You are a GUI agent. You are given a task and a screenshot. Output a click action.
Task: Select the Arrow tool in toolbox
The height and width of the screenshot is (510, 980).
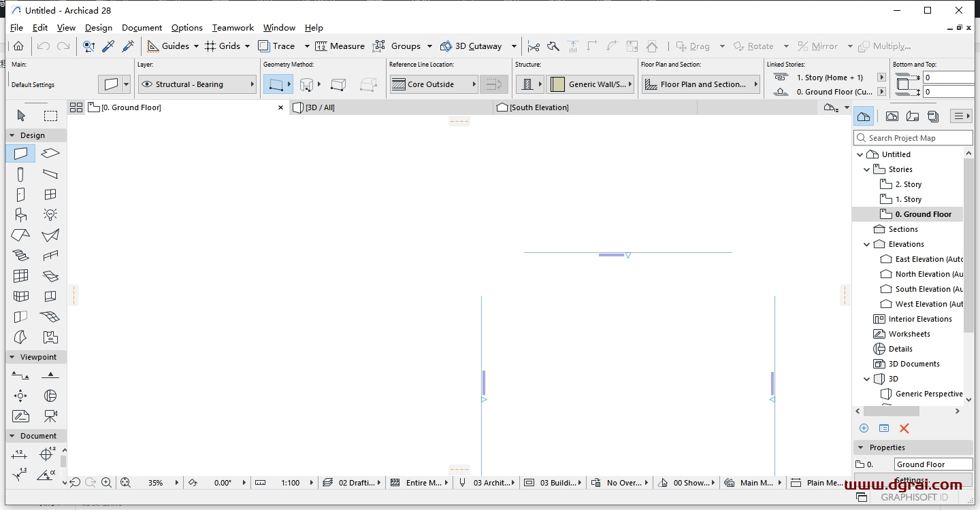[x=20, y=116]
